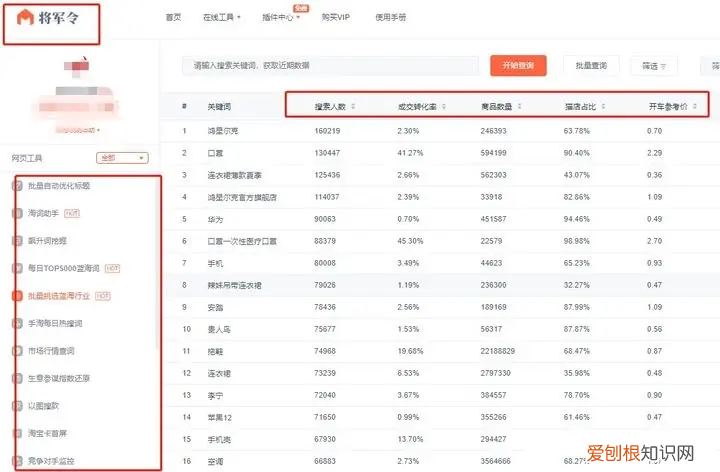The image size is (720, 472).
Task: Click the keyword 苹果12 in row 14
Action: 219,417
